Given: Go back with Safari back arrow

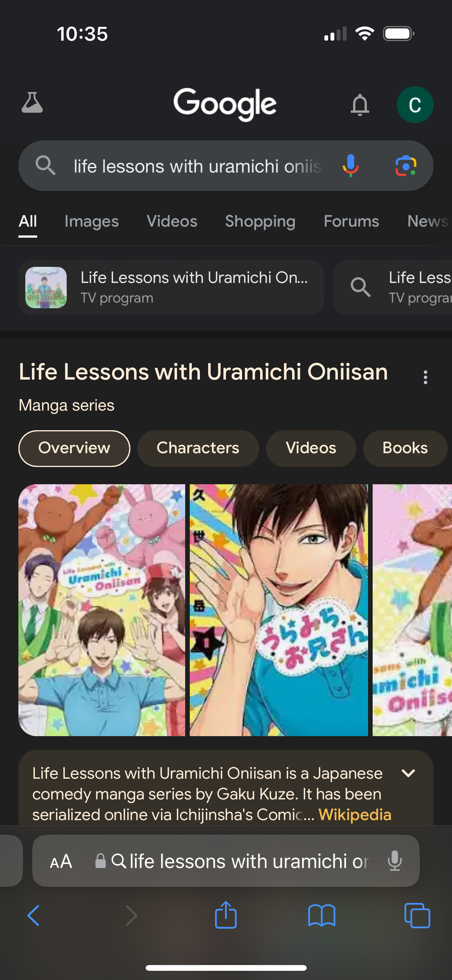Looking at the screenshot, I should [x=34, y=916].
